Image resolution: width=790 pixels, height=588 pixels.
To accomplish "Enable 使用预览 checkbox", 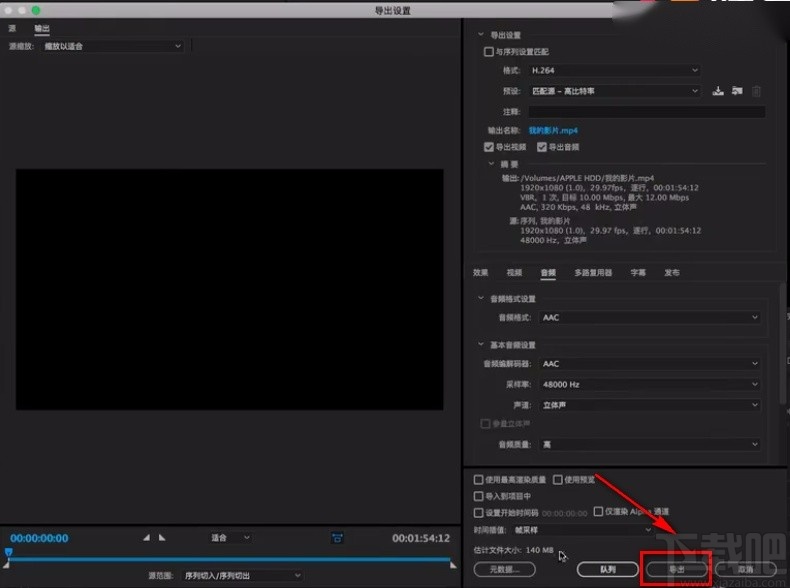I will (x=558, y=479).
